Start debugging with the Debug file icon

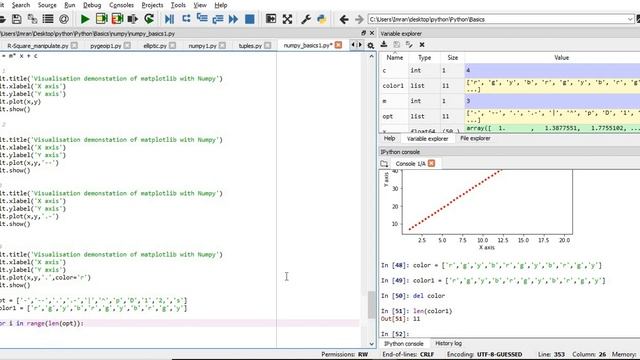[169, 19]
